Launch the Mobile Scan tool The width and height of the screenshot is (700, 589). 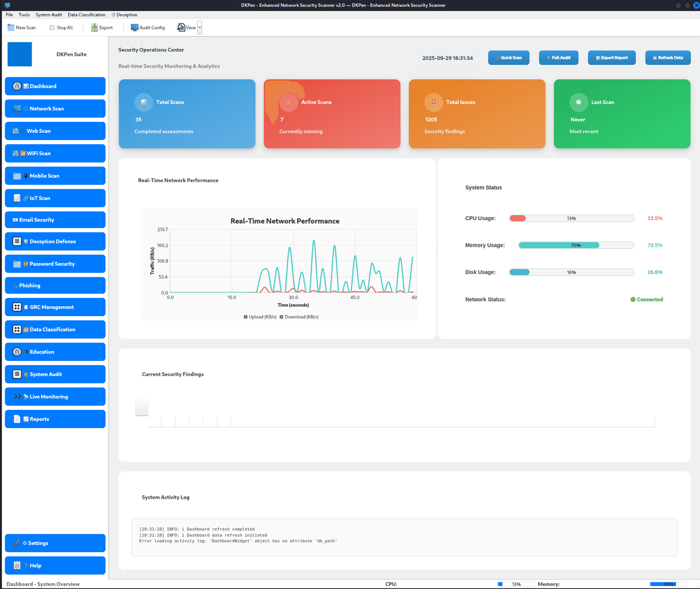[x=55, y=176]
